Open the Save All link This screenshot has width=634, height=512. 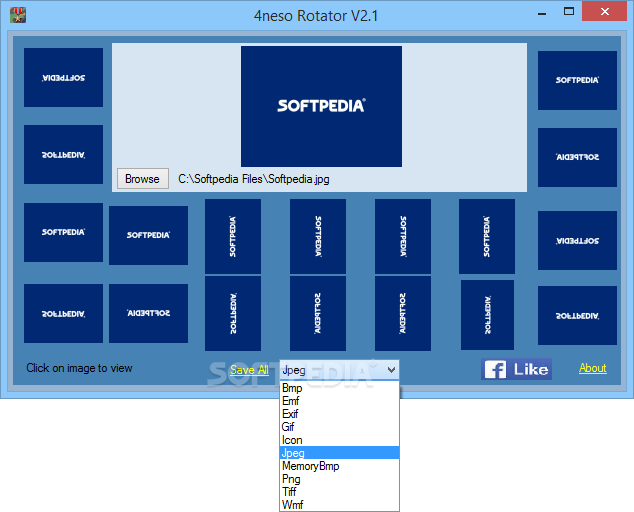[249, 370]
